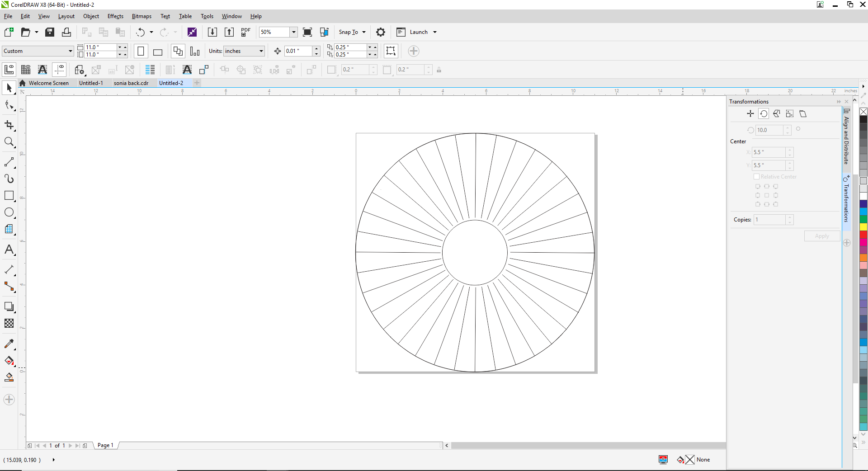Viewport: 868px width, 471px height.
Task: Select the Zoom magnifier tool
Action: tap(9, 142)
